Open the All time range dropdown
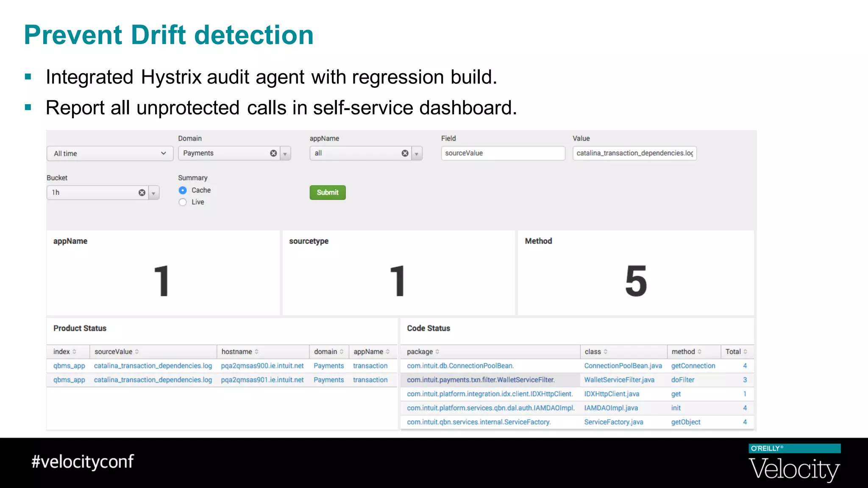This screenshot has width=868, height=488. (110, 153)
